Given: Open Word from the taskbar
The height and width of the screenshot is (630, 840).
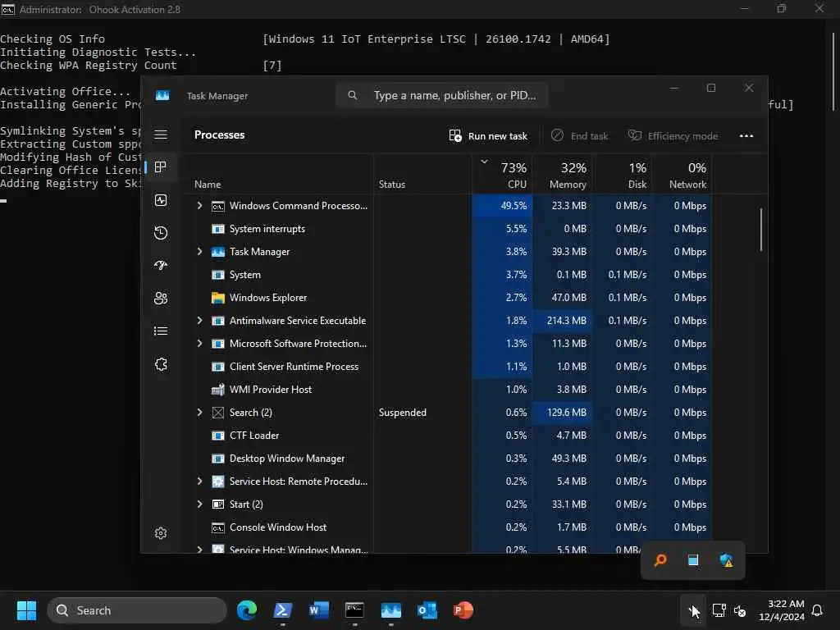Looking at the screenshot, I should 319,610.
